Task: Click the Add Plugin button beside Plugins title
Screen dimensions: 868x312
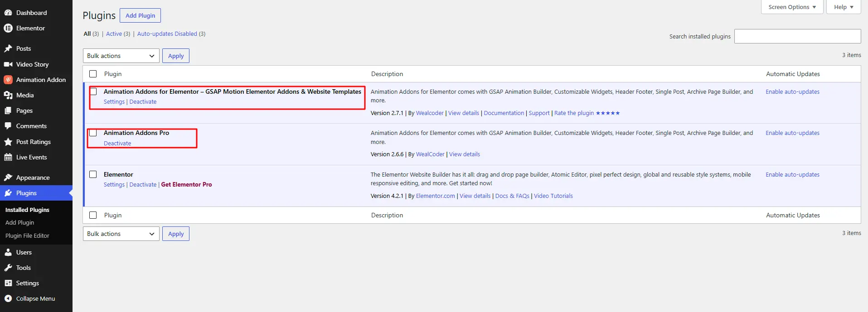Action: pyautogui.click(x=140, y=15)
